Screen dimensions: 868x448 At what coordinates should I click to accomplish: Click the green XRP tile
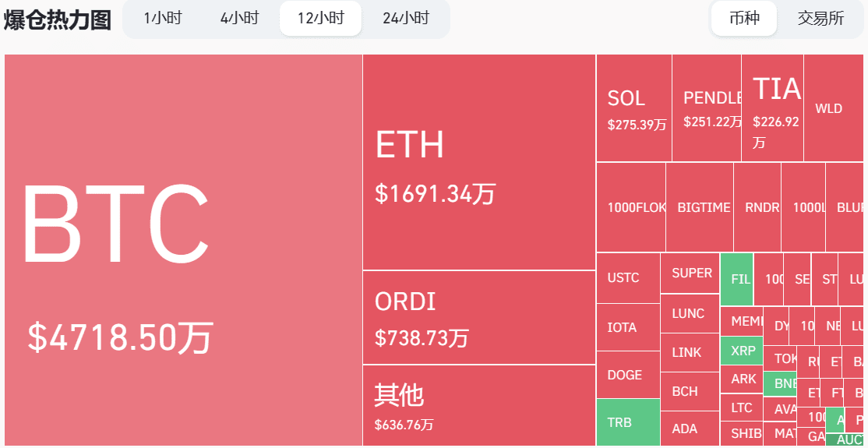(x=742, y=351)
